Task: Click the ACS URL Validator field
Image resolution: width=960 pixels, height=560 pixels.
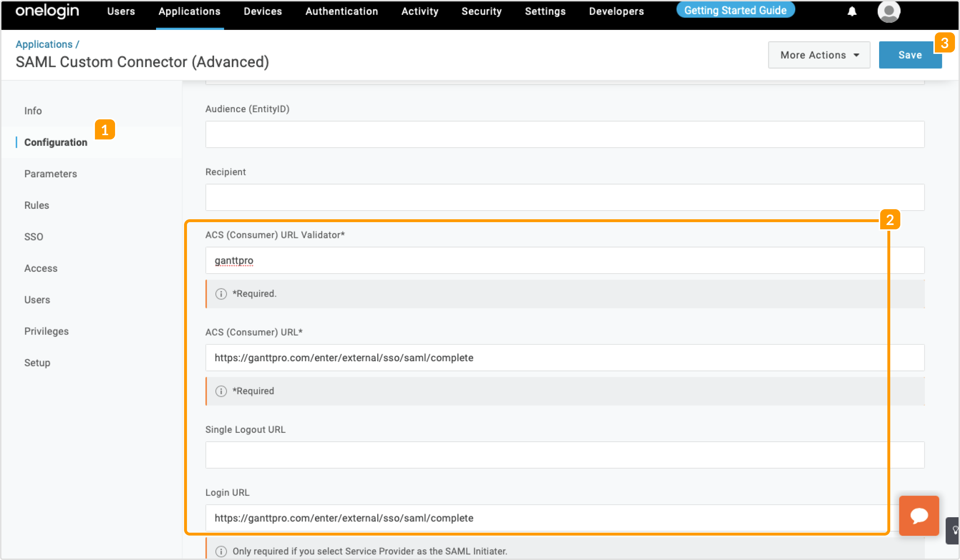Action: point(564,261)
